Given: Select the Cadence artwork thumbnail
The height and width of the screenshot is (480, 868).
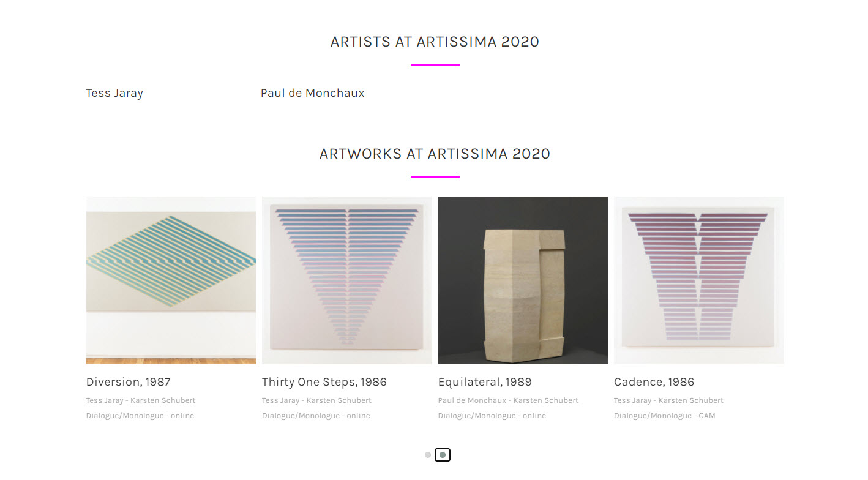Looking at the screenshot, I should click(698, 280).
